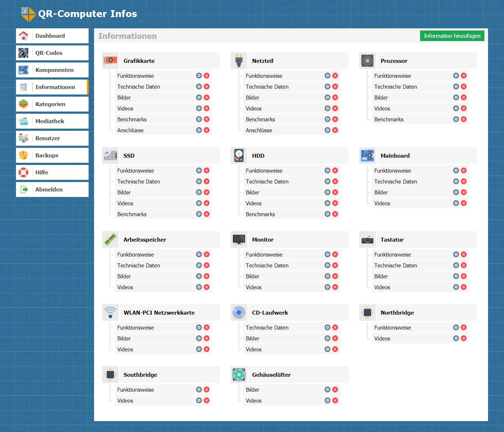The height and width of the screenshot is (432, 504).
Task: Click the Monitor category icon
Action: pos(239,239)
